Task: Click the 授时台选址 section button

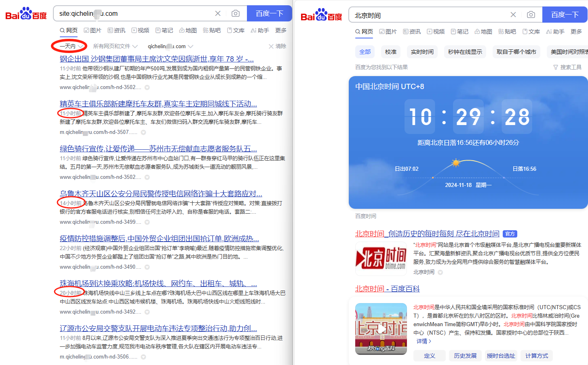Action: tap(501, 356)
